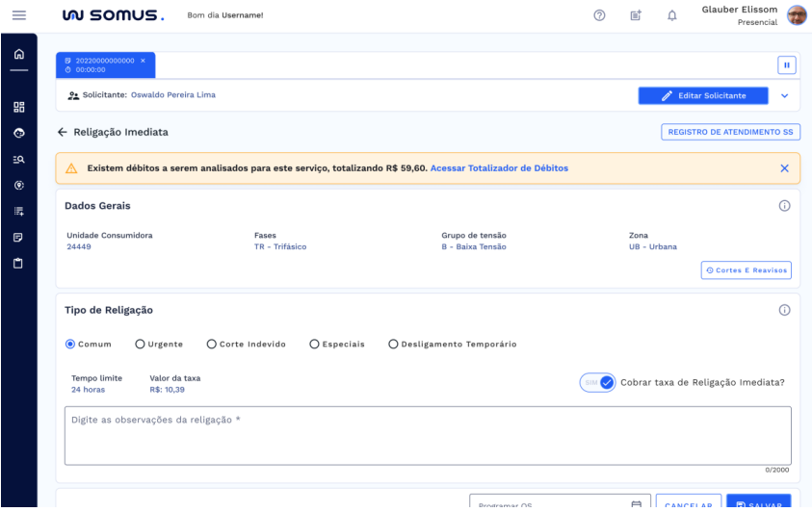Click the warning triangle icon in banner

coord(71,168)
